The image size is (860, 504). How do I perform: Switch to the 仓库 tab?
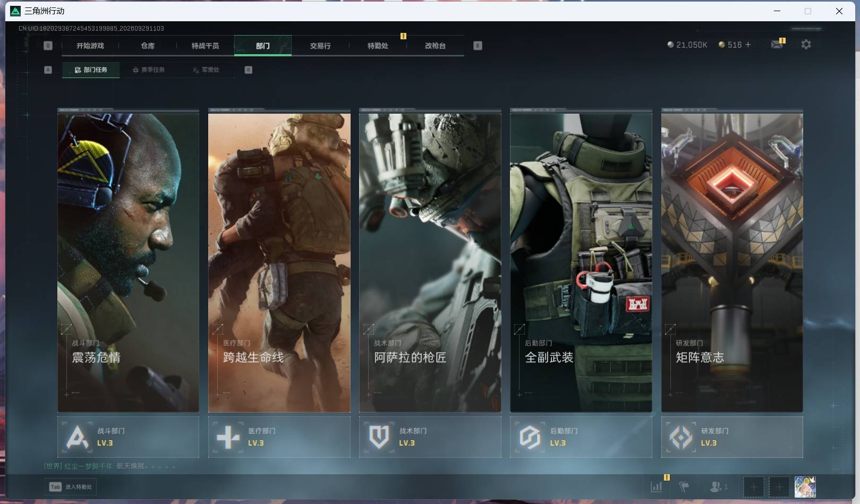click(148, 46)
